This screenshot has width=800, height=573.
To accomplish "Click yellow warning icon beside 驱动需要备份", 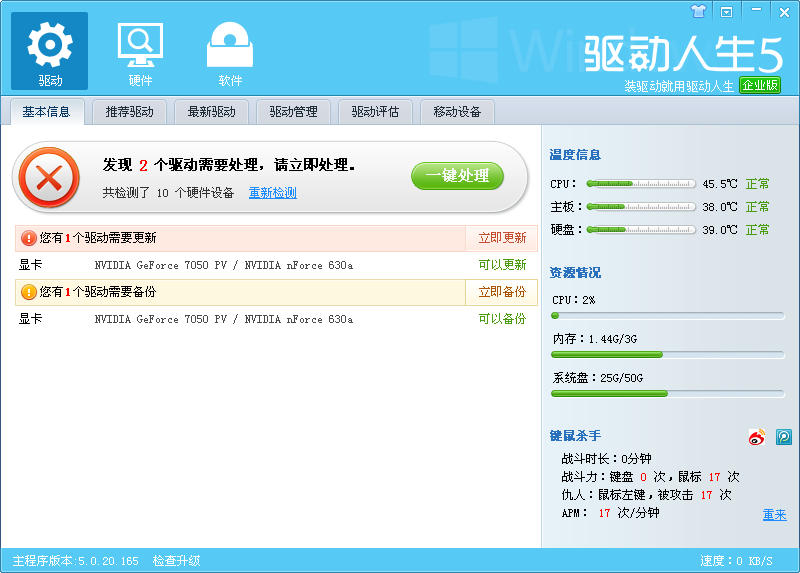I will [x=29, y=292].
